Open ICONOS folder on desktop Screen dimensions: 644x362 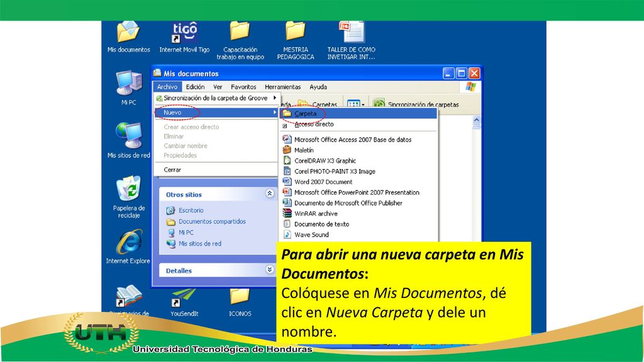[x=240, y=303]
